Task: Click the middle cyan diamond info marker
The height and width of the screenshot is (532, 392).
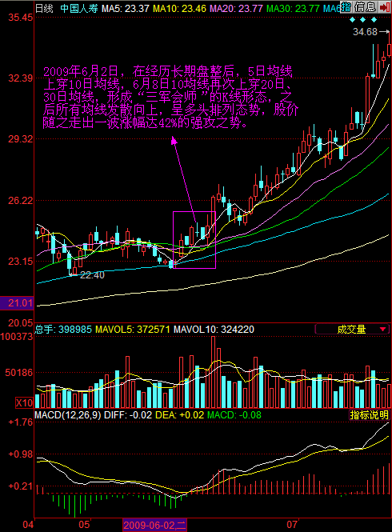Action: [x=363, y=20]
